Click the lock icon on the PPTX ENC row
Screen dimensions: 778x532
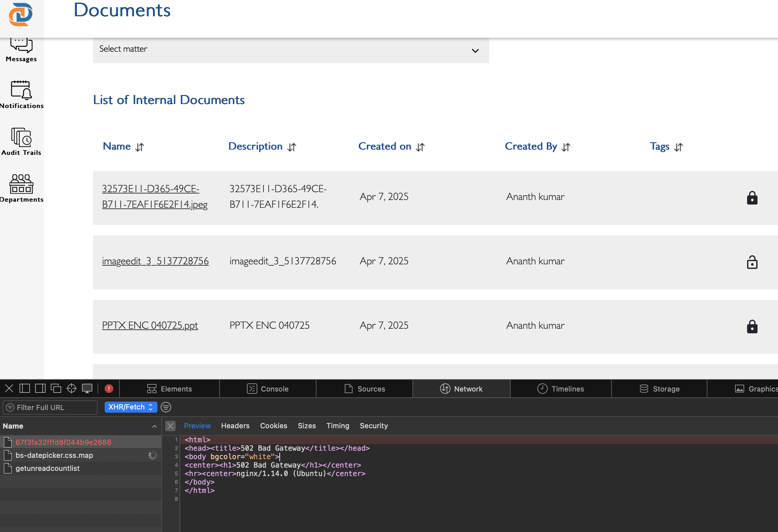752,326
